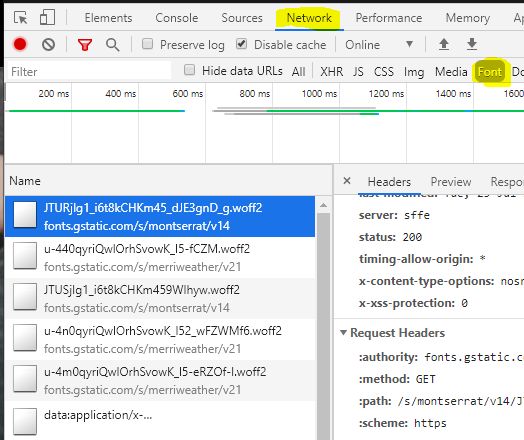Select the Network tab
524x440 pixels.
pos(309,18)
